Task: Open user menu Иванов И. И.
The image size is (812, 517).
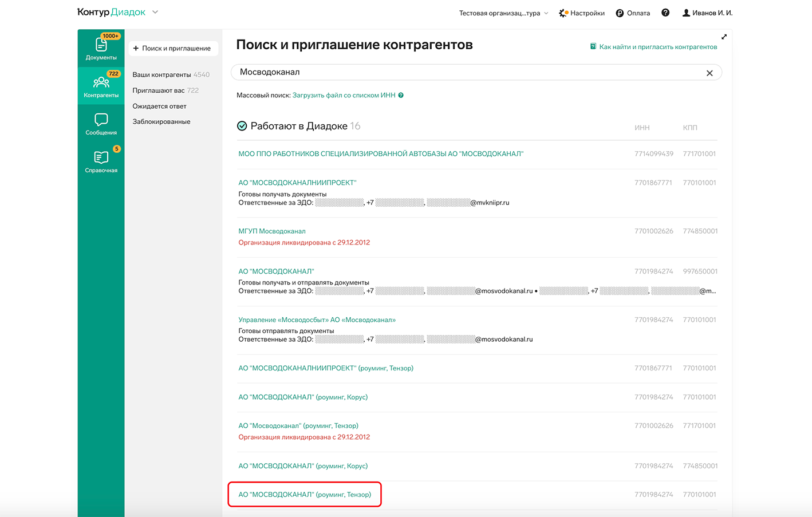Action: pyautogui.click(x=707, y=13)
